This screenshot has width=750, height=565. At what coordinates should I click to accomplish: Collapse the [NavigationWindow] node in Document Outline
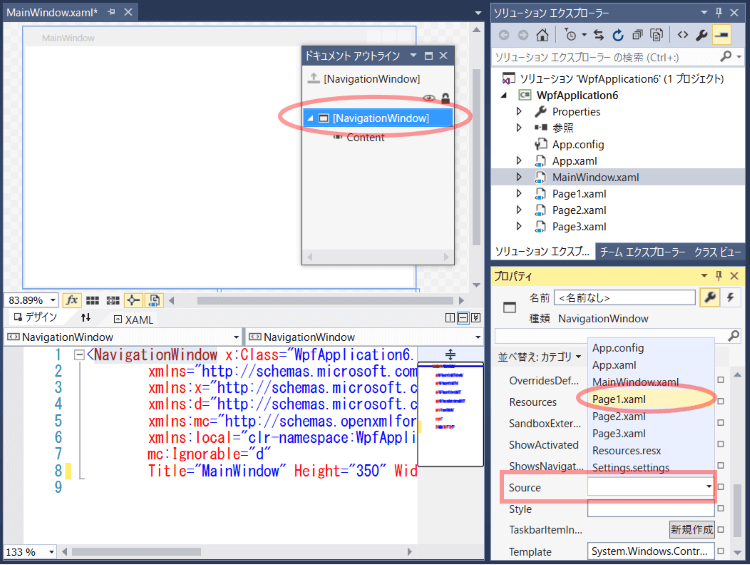click(310, 118)
